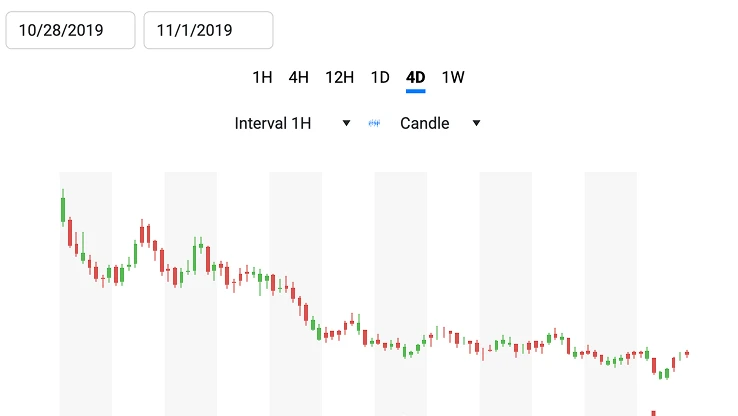
Task: Click the active 4D range tab
Action: click(x=416, y=77)
